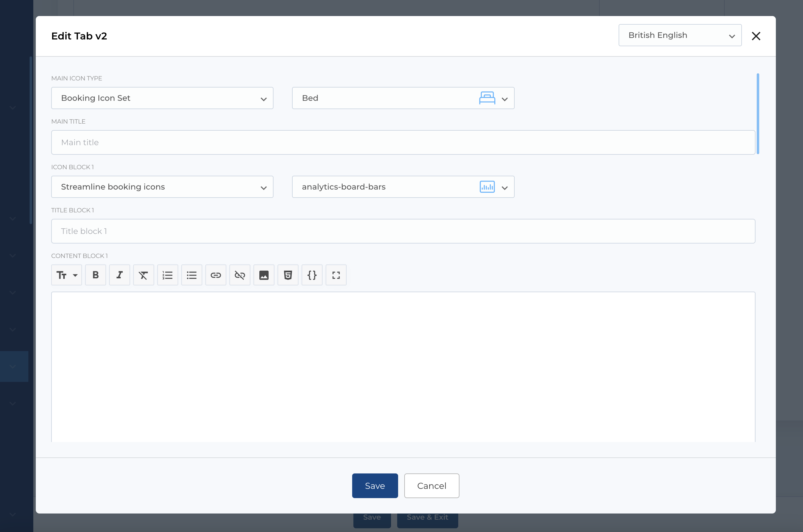Open the text size format dropdown

67,275
